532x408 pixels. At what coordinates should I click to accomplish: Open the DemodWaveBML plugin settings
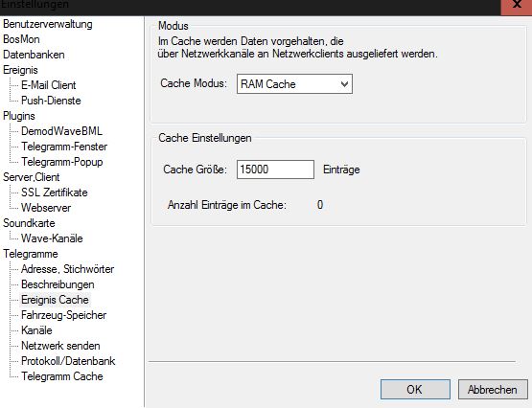61,131
